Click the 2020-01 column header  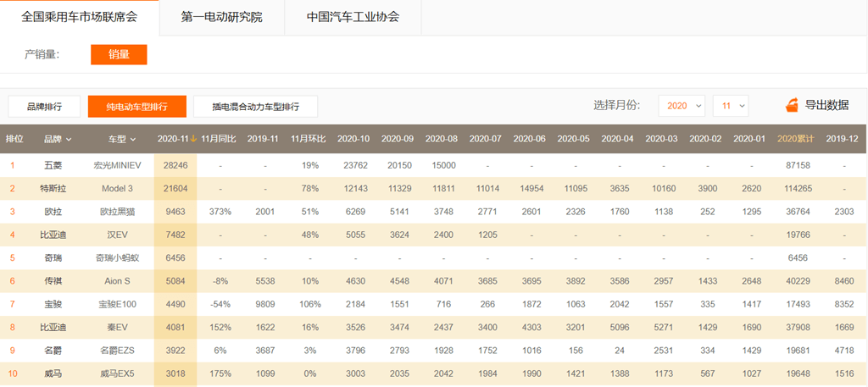pyautogui.click(x=749, y=139)
